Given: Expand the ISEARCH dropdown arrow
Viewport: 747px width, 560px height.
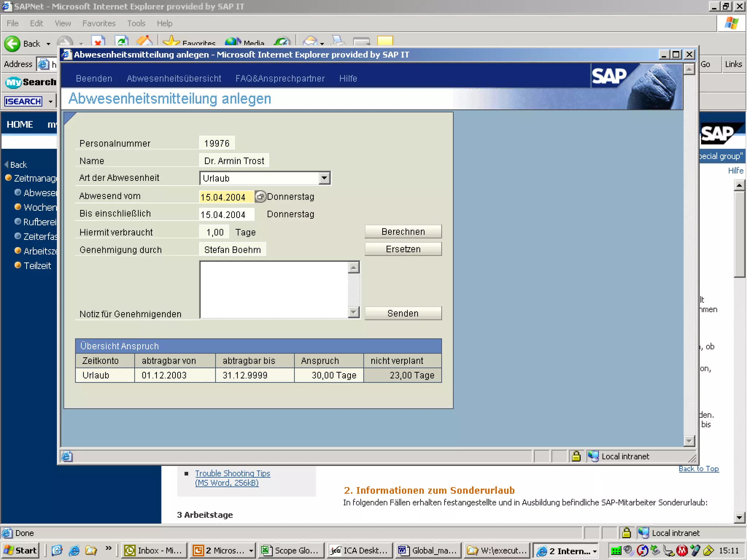Looking at the screenshot, I should 50,101.
